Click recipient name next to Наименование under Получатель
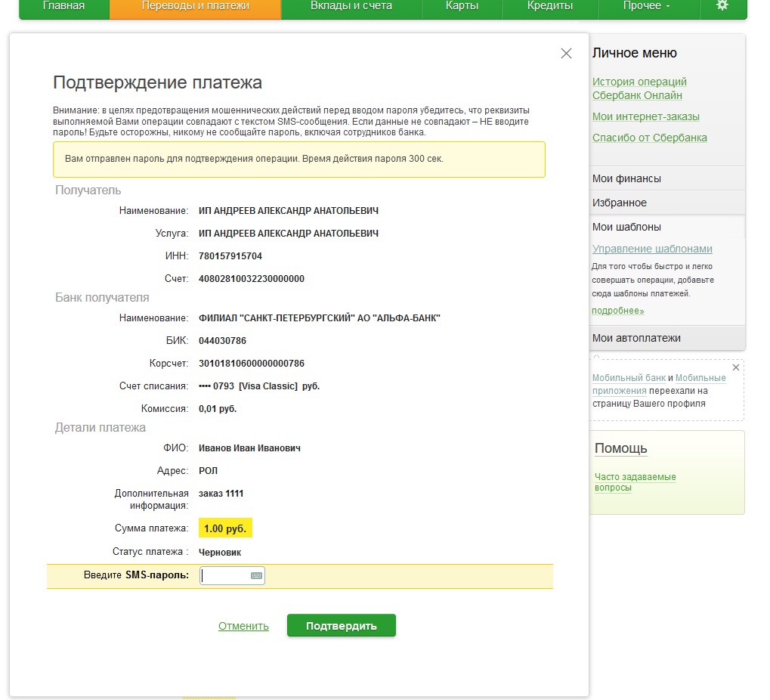This screenshot has width=770, height=700. coord(288,211)
